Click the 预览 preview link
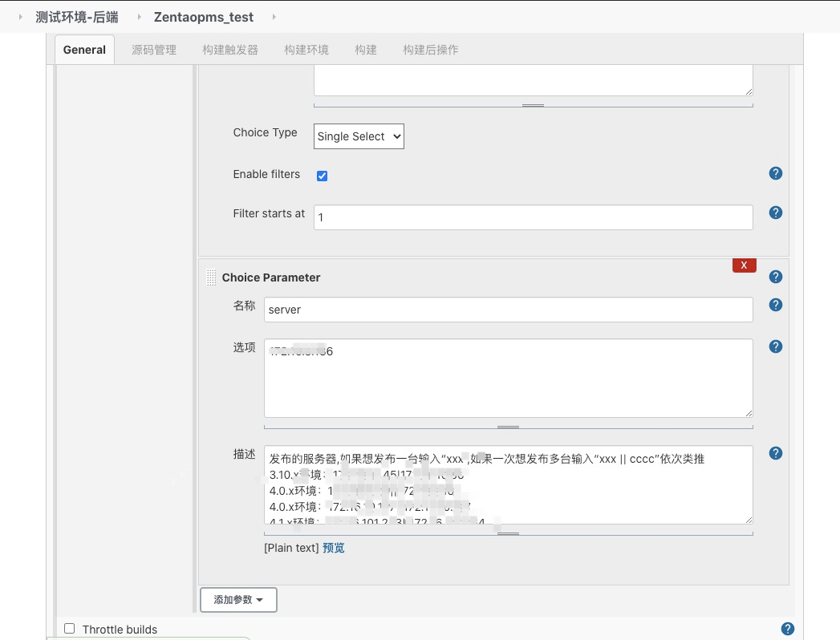840x640 pixels. tap(333, 548)
